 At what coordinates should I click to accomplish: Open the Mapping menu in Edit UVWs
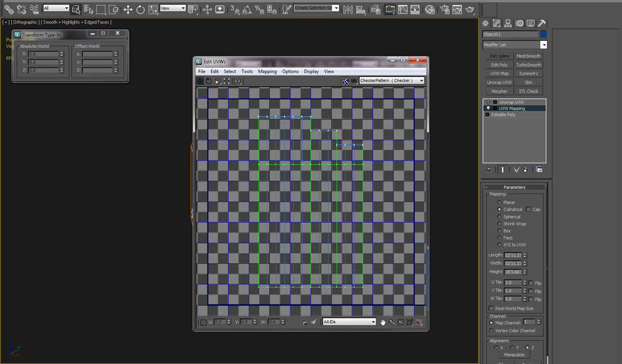point(267,71)
